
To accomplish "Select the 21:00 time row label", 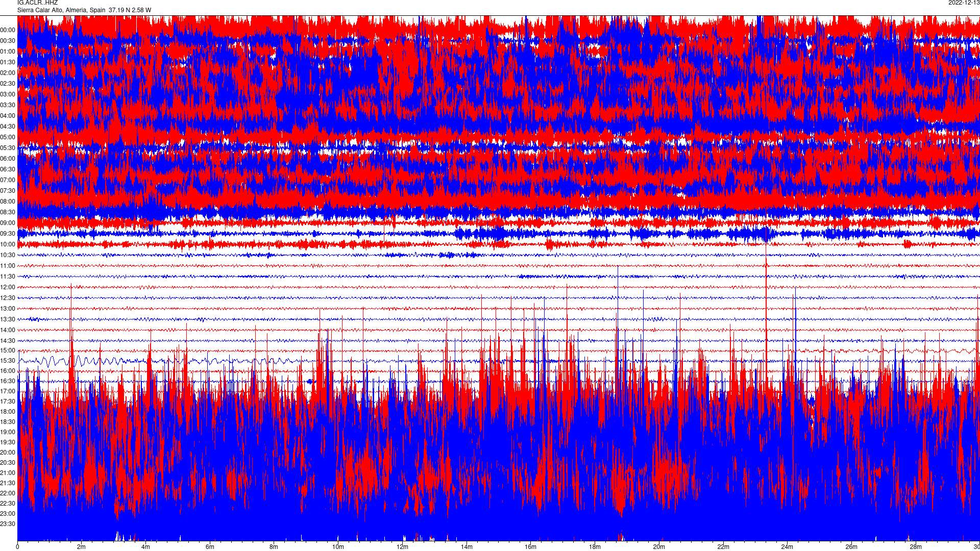I will (x=8, y=473).
